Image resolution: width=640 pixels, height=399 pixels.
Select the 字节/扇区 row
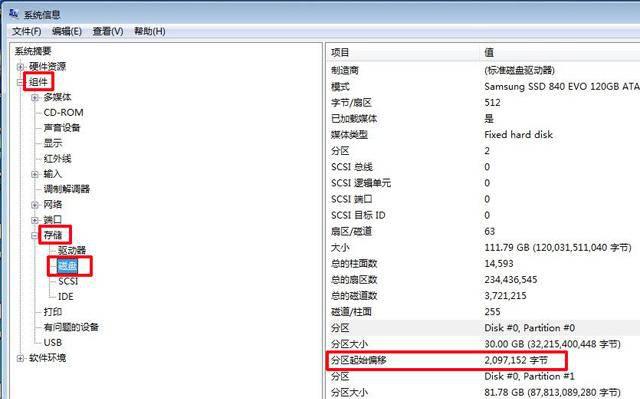pyautogui.click(x=483, y=103)
